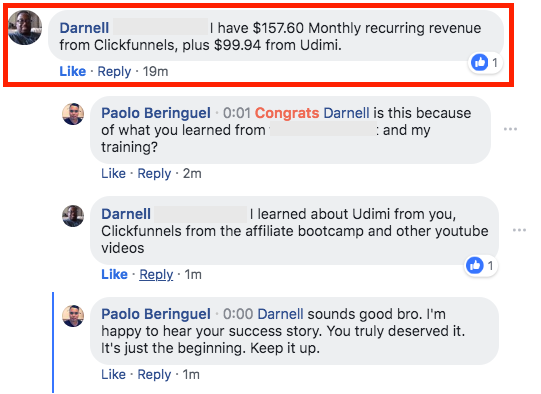Reply to Paolo's 'sounds good bro' comment

tap(154, 374)
